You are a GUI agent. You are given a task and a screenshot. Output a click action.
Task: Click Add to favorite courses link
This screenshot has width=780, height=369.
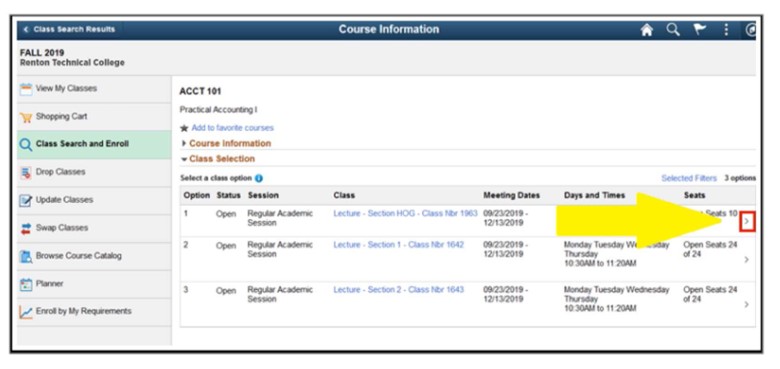(x=232, y=128)
